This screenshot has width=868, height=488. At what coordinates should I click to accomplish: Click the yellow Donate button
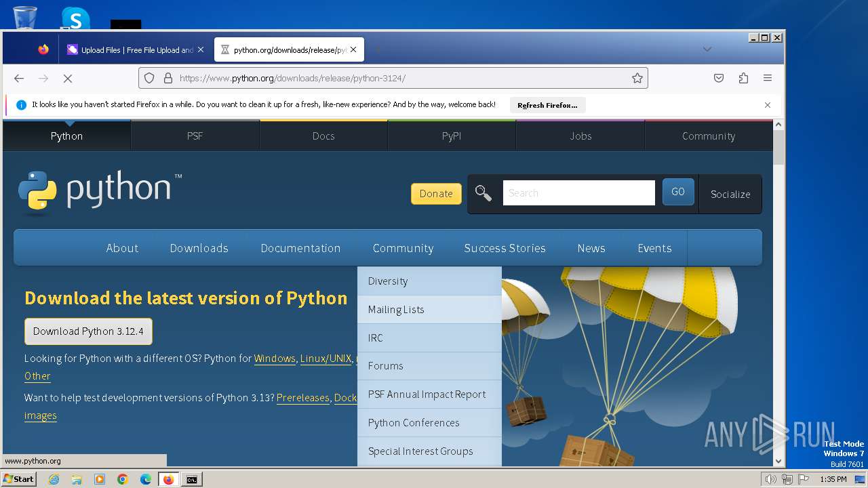(436, 193)
